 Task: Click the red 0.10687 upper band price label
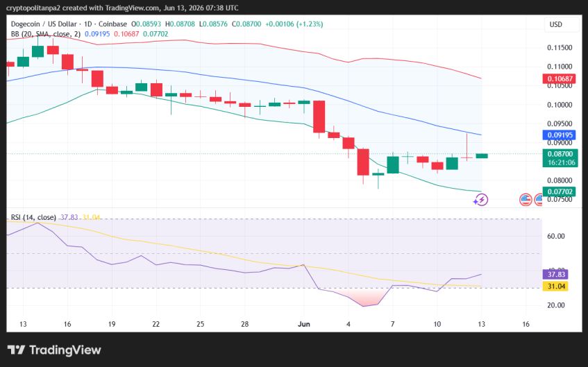[560, 78]
